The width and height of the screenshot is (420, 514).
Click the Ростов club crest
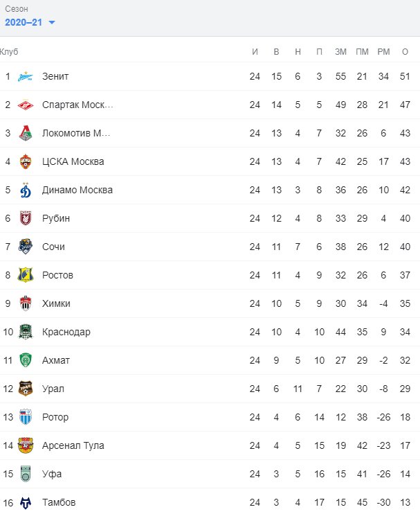[x=26, y=275]
